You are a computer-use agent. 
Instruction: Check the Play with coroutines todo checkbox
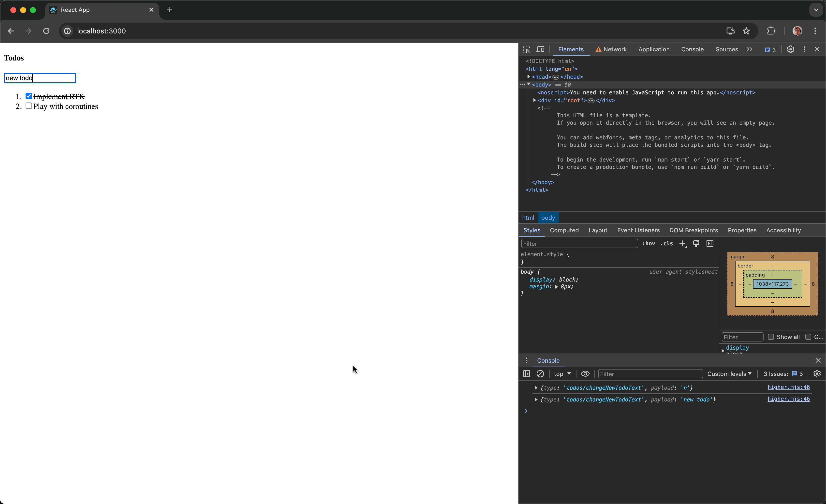pyautogui.click(x=29, y=106)
